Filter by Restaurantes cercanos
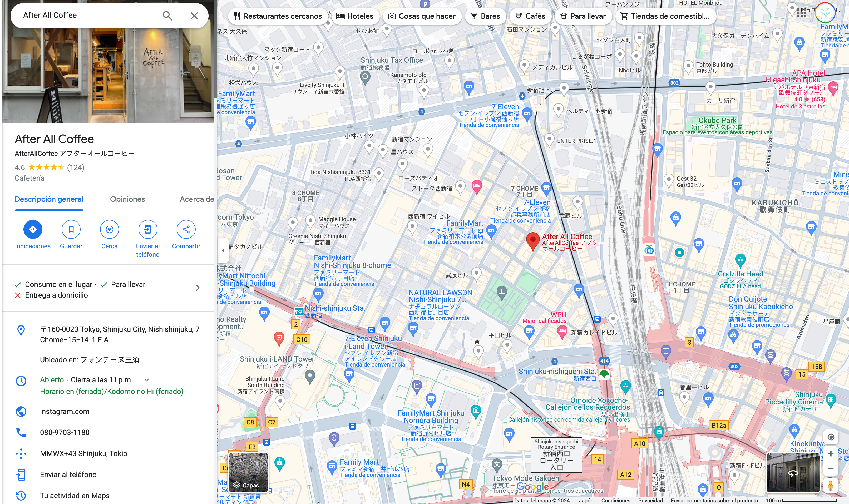The width and height of the screenshot is (849, 504). pyautogui.click(x=278, y=16)
